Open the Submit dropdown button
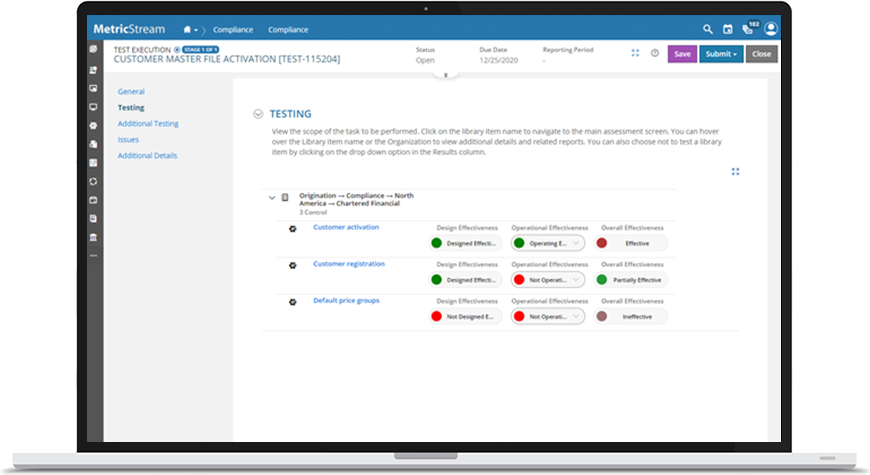 721,54
